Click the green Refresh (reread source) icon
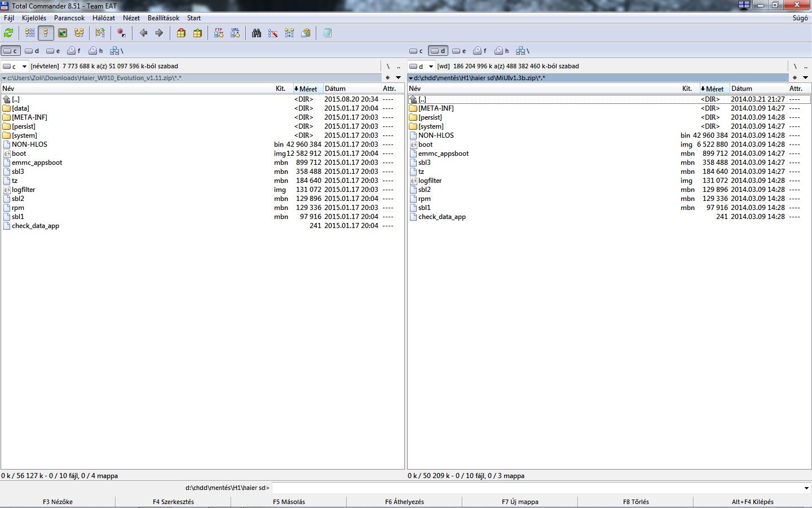 [8, 33]
